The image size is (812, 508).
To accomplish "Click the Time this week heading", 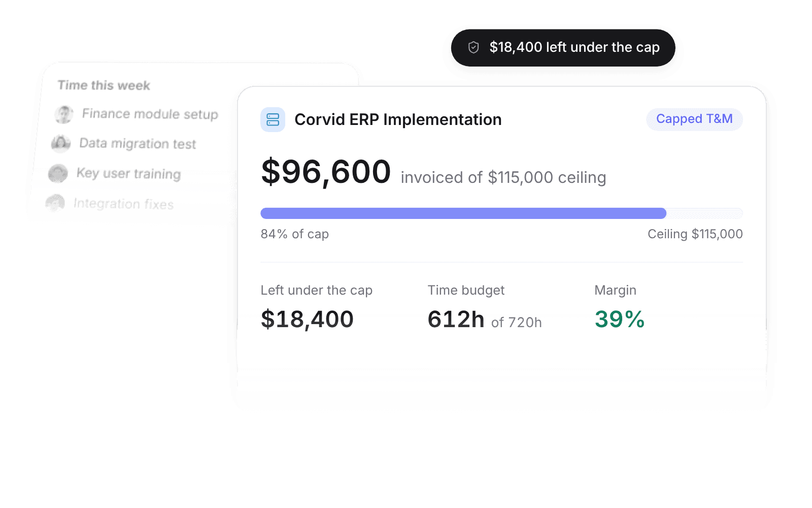I will pos(104,85).
